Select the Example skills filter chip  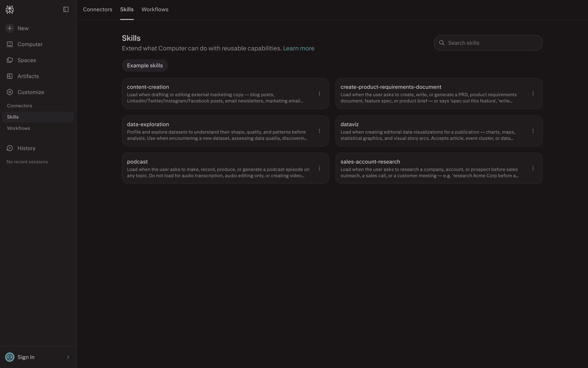[145, 65]
